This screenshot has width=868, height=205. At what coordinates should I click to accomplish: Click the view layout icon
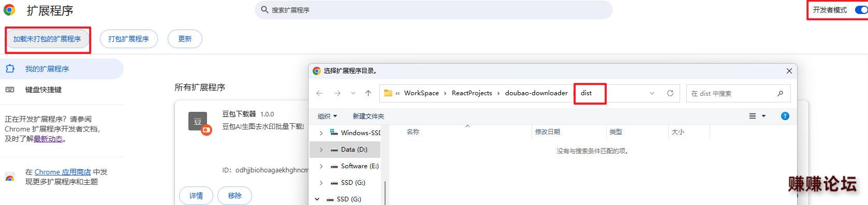(x=753, y=116)
